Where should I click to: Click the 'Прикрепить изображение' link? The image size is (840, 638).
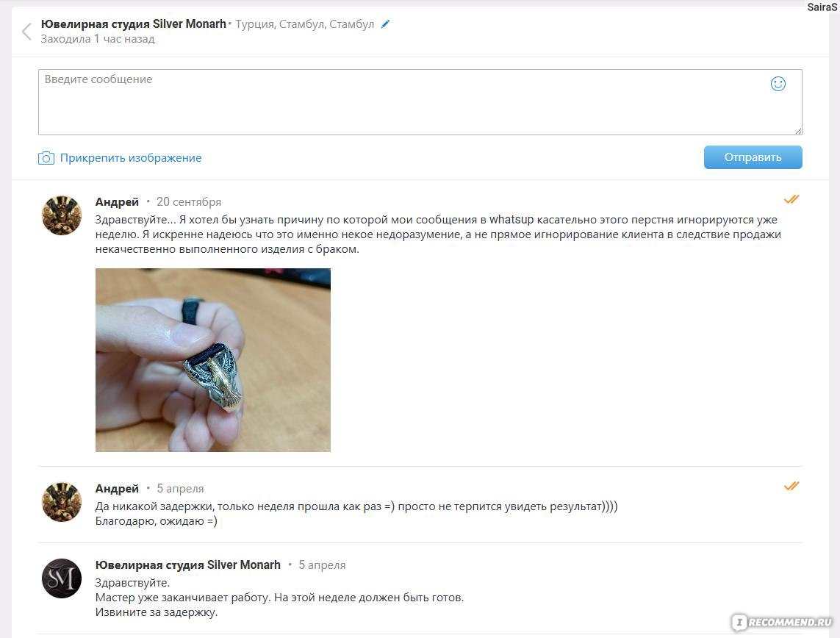(x=131, y=158)
